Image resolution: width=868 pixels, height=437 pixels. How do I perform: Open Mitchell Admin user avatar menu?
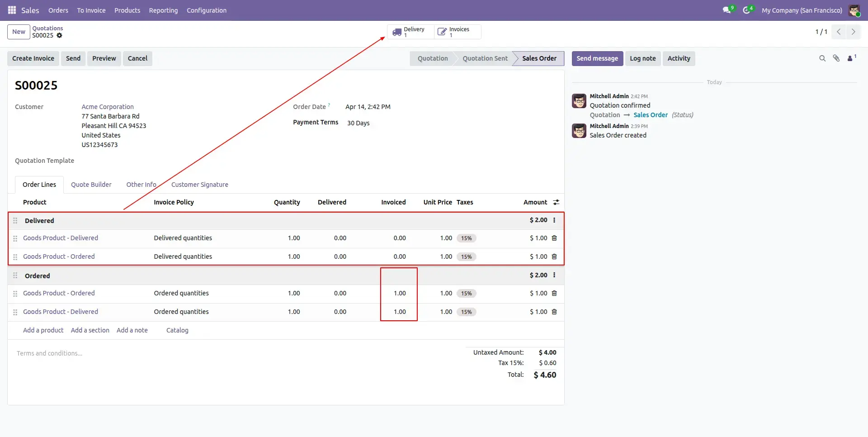tap(854, 10)
